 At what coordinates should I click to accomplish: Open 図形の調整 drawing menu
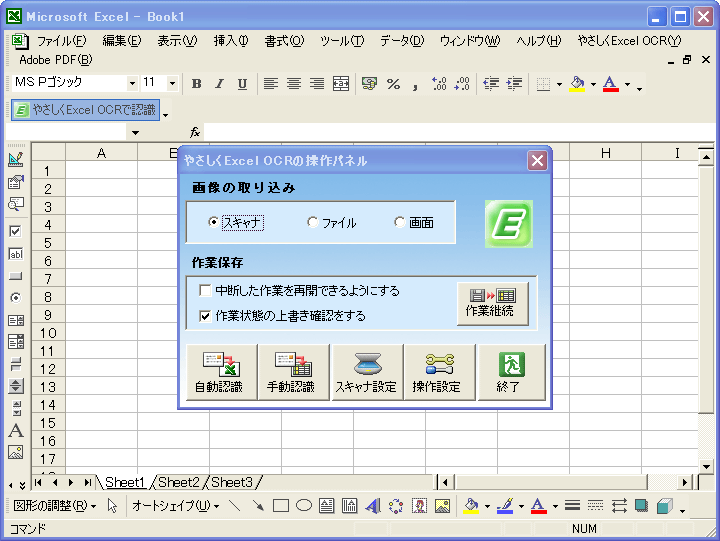pyautogui.click(x=54, y=506)
